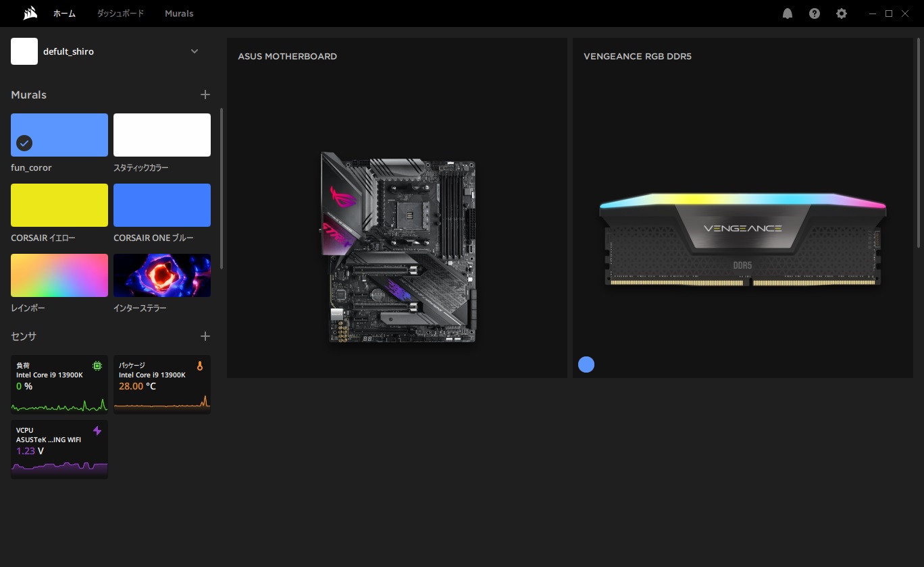The image size is (924, 567).
Task: Click the defult_shiro profile name
Action: (68, 51)
